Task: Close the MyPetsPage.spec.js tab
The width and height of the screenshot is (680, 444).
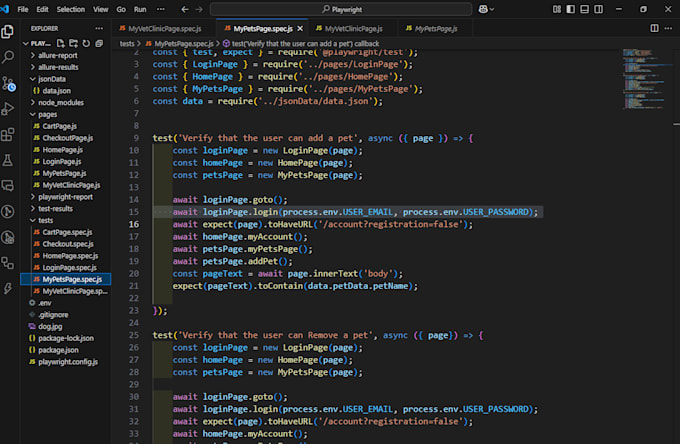Action: pos(300,29)
